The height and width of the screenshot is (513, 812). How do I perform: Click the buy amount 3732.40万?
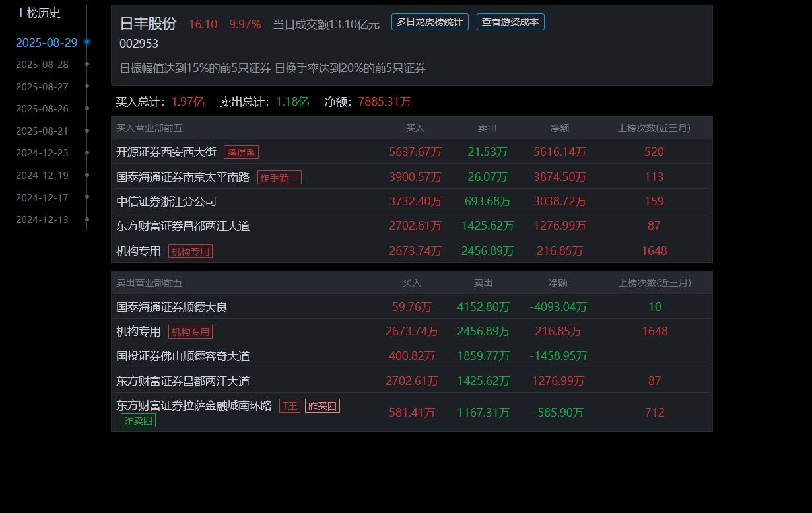415,201
